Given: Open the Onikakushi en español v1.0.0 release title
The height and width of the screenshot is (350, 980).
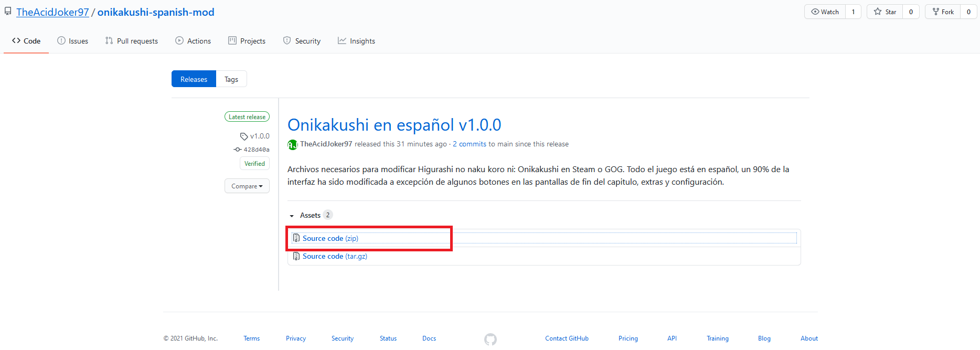Looking at the screenshot, I should pyautogui.click(x=395, y=125).
